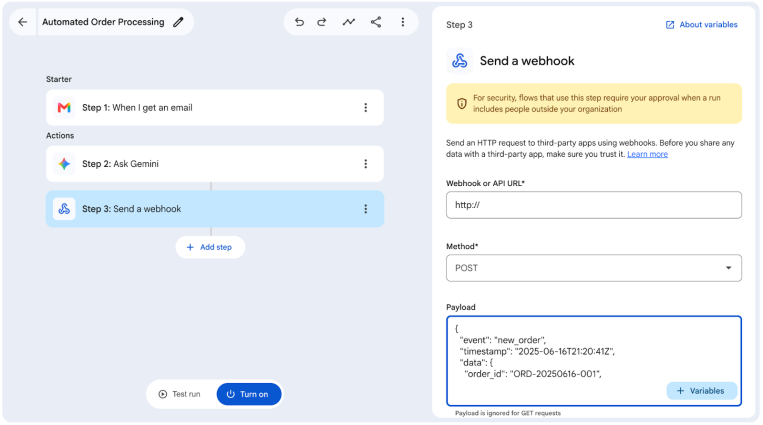Open Step 1 more options menu
Image resolution: width=763 pixels, height=425 pixels.
click(x=365, y=108)
